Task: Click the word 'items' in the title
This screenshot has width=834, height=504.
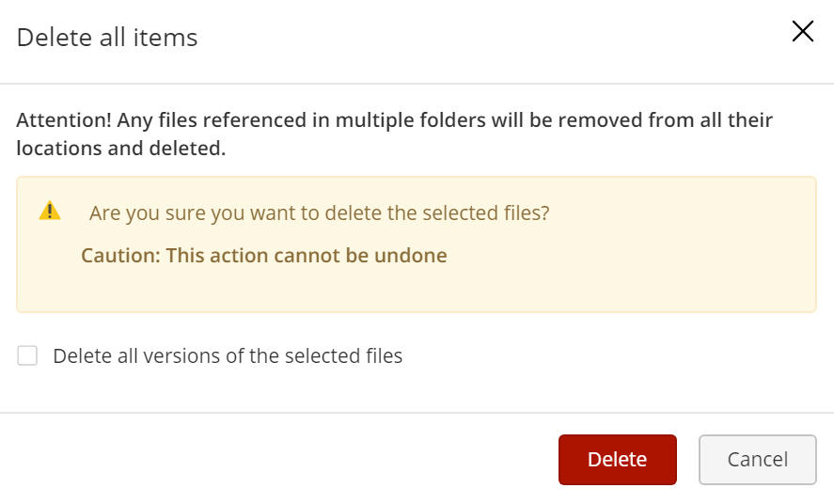Action: (171, 38)
